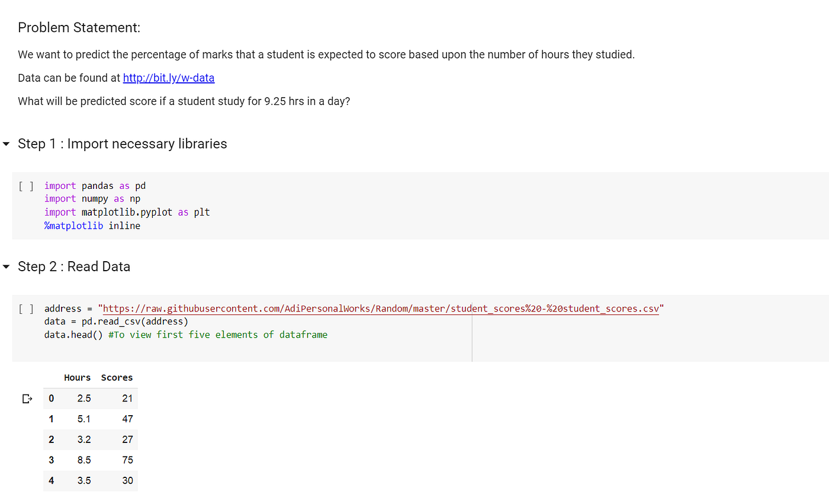The height and width of the screenshot is (504, 829).
Task: Click the data.head() code line
Action: (x=185, y=335)
